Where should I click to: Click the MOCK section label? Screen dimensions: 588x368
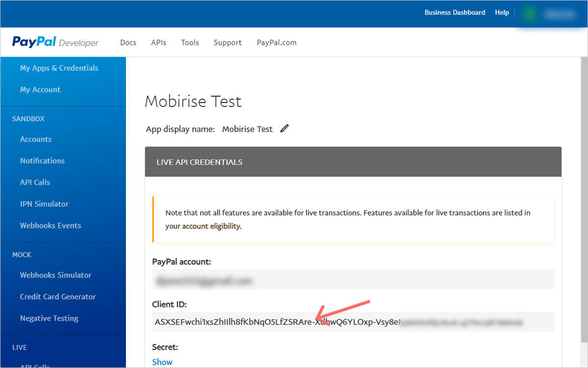coord(22,255)
